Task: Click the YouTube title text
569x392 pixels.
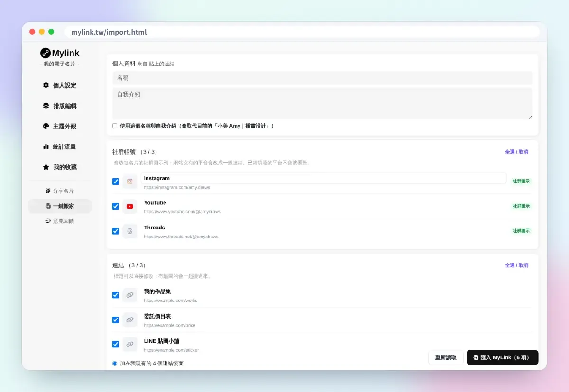Action: [155, 203]
